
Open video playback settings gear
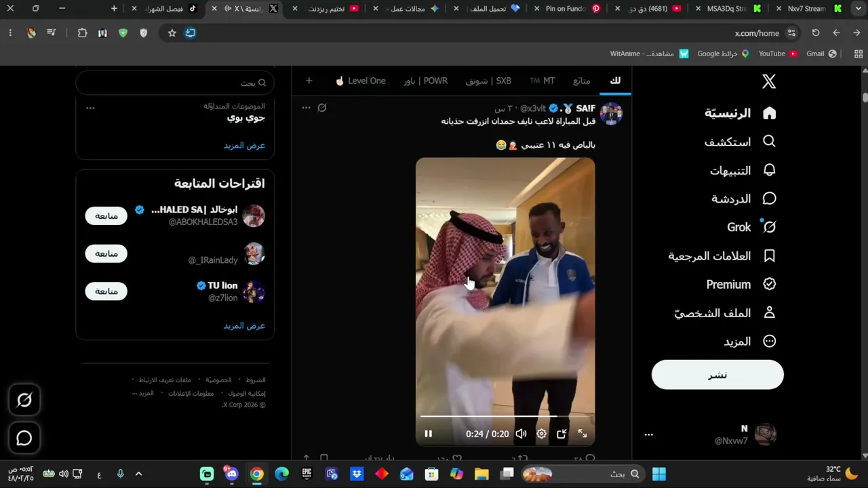pos(541,434)
